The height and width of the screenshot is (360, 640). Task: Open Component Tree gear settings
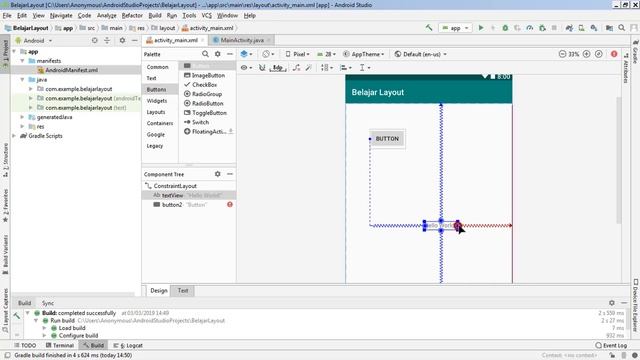[218, 174]
